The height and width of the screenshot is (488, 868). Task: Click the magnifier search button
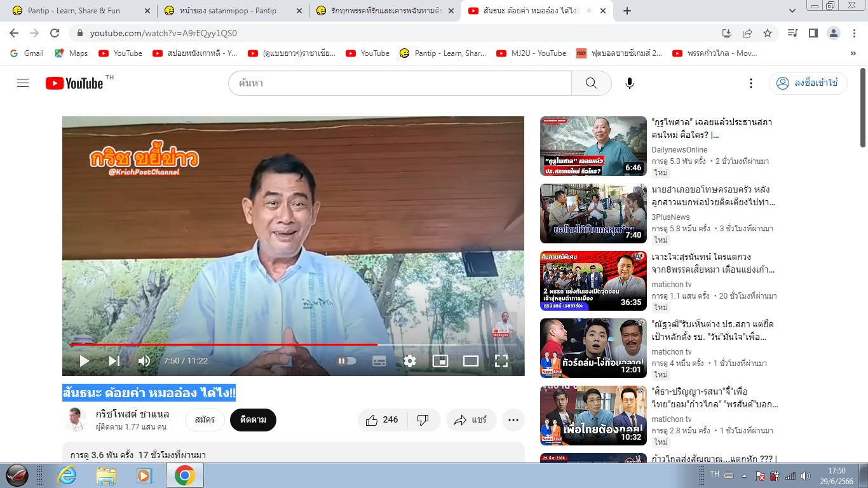click(591, 83)
